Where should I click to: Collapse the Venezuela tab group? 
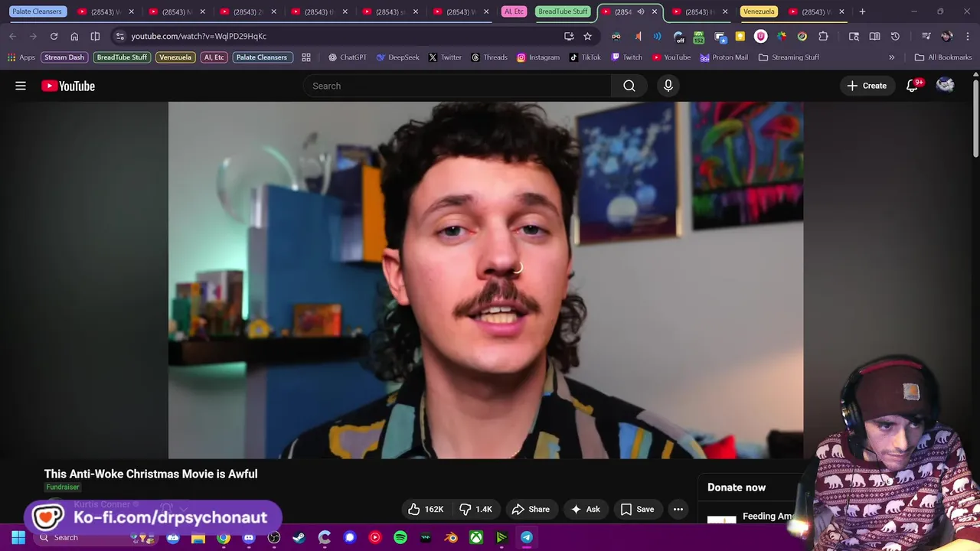point(759,11)
